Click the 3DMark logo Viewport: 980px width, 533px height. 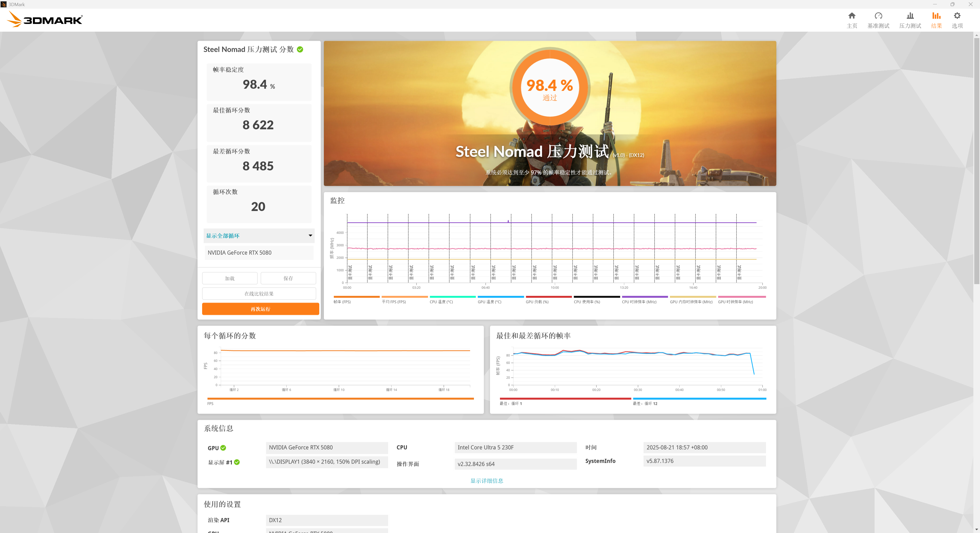point(45,19)
